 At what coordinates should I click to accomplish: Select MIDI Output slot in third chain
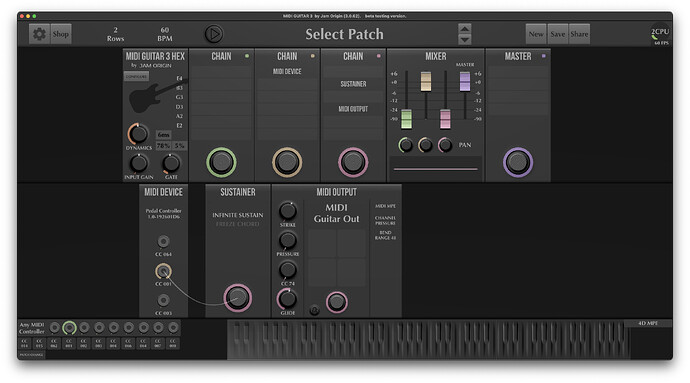coord(353,109)
